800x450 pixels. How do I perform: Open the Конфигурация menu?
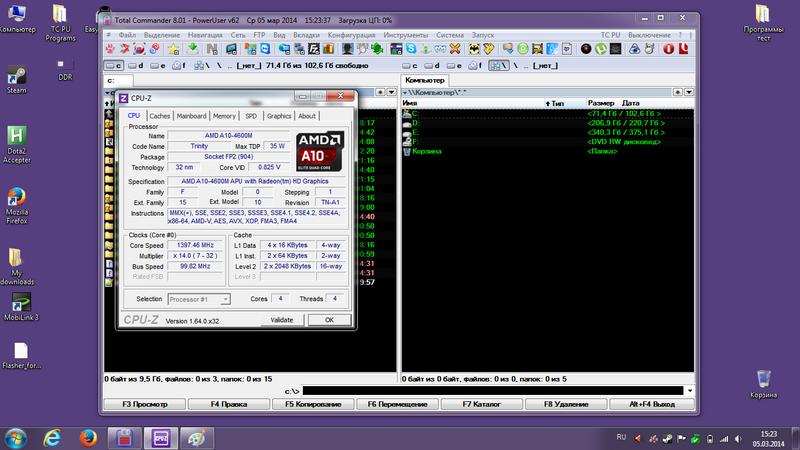coord(352,35)
